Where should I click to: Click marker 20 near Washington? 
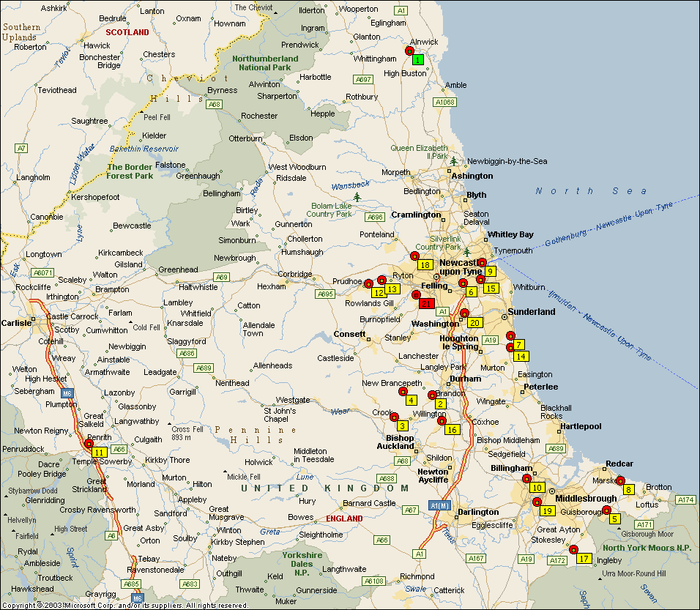pos(474,322)
